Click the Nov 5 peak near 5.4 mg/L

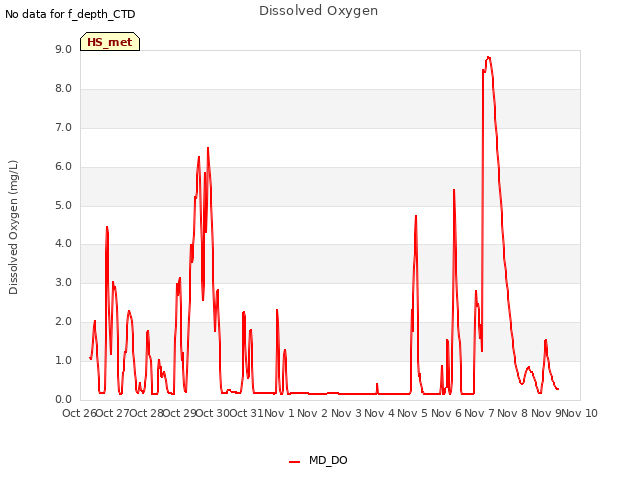[454, 190]
